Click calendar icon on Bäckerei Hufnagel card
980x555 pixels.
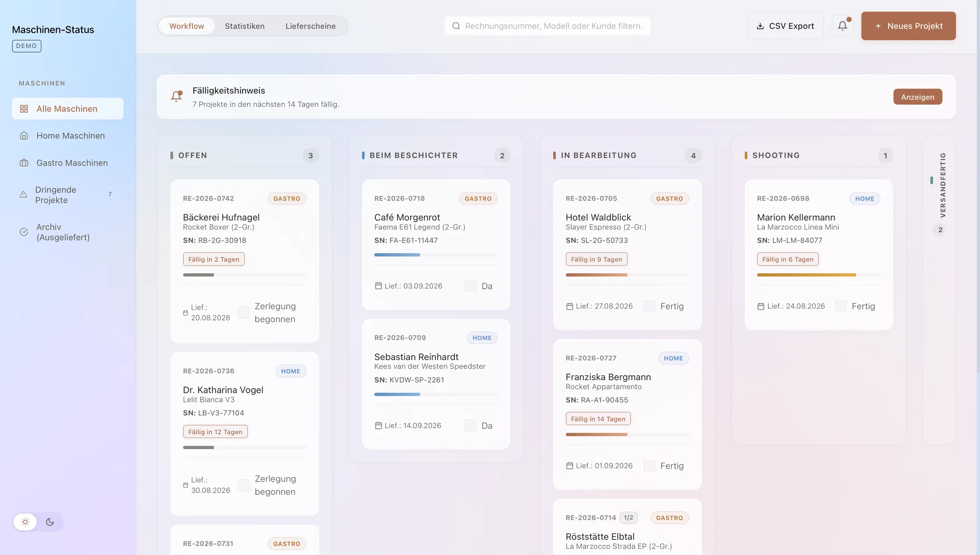pos(185,312)
